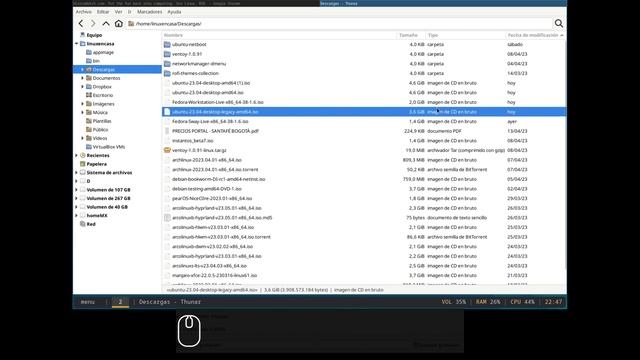Image resolution: width=640 pixels, height=360 pixels.
Task: Click the Recientes clock icon in sidebar
Action: pos(82,155)
